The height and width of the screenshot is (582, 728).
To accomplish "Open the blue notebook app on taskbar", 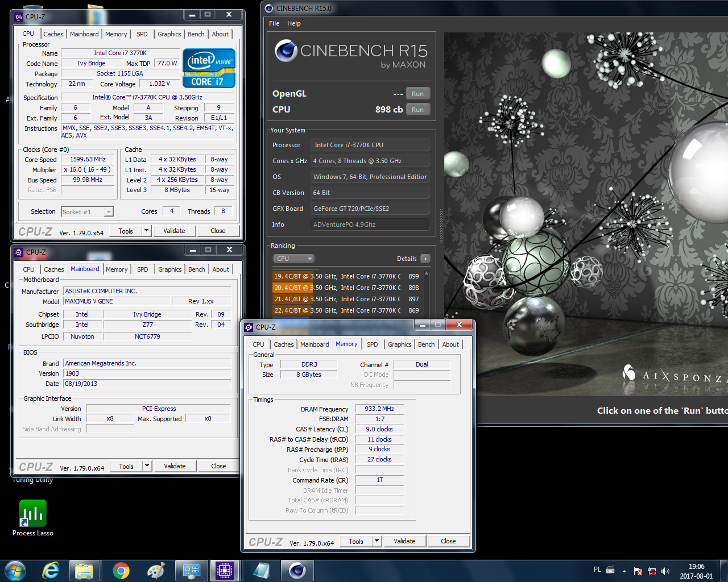I will point(261,571).
